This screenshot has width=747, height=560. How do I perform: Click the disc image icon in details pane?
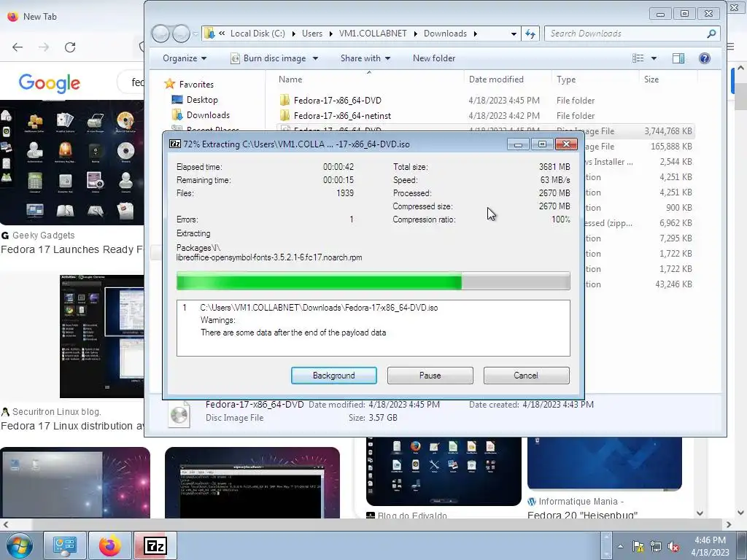coord(179,414)
